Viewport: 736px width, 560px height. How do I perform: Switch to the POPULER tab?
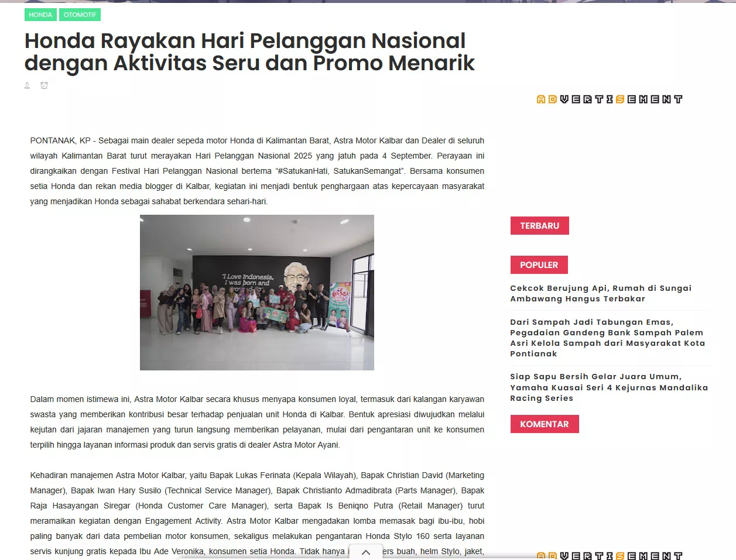(x=539, y=265)
